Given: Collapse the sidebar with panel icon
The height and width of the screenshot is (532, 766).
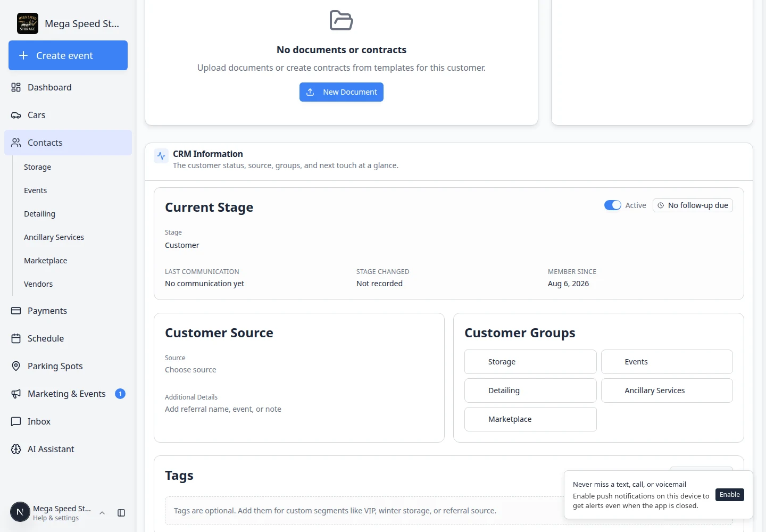Looking at the screenshot, I should [121, 513].
